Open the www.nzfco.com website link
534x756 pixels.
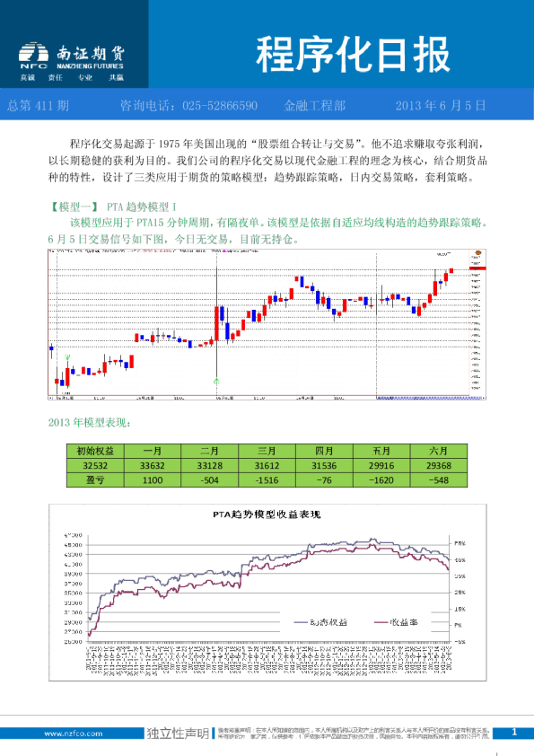(x=74, y=734)
